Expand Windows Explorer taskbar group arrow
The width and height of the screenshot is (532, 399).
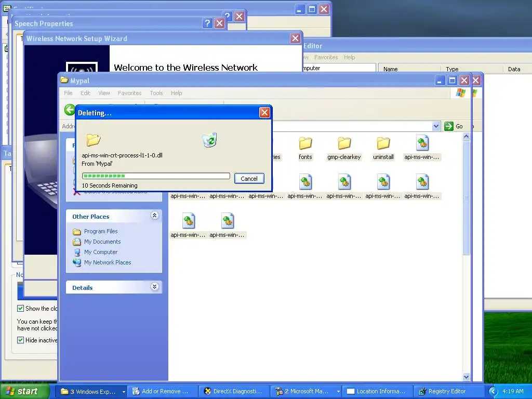pyautogui.click(x=124, y=392)
